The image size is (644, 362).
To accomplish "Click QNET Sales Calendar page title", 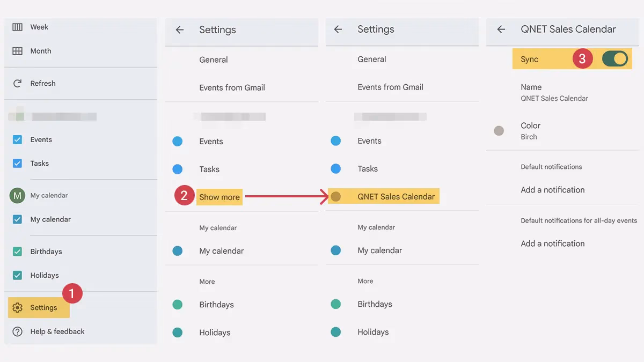I will 568,29.
